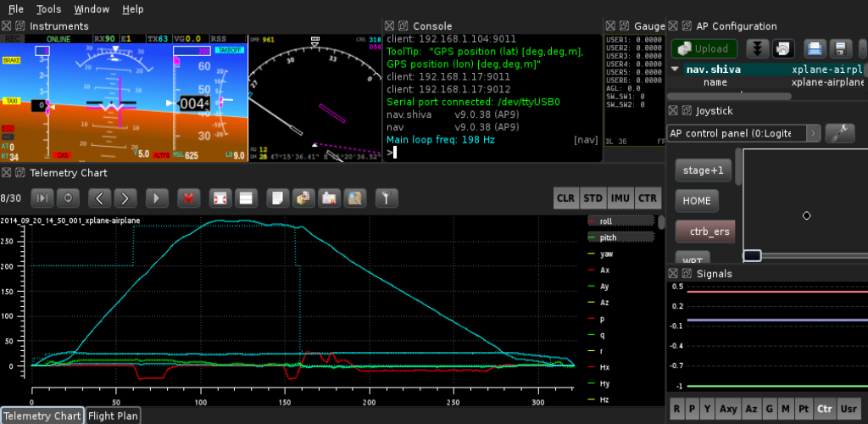Select the IMU chart preset
This screenshot has height=424, width=868.
point(620,198)
